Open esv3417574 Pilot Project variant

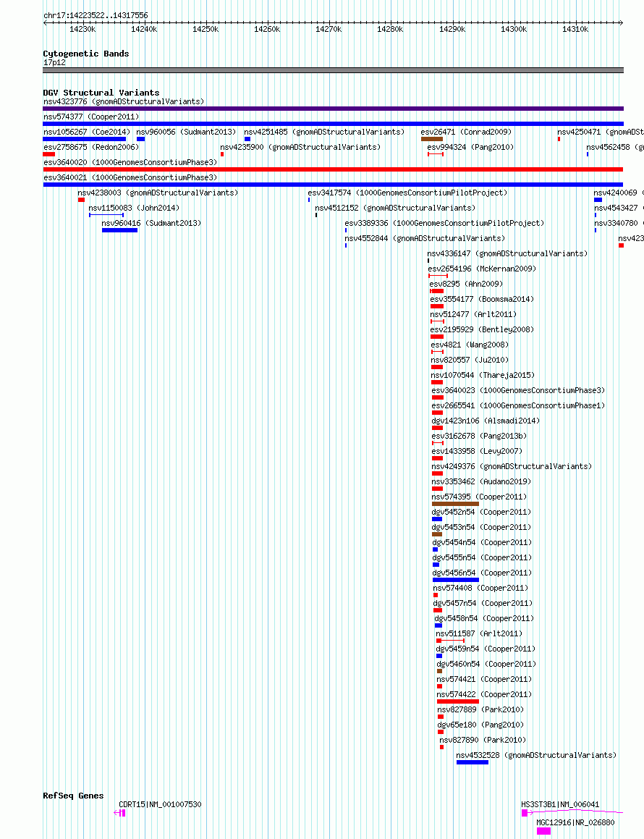(x=407, y=193)
